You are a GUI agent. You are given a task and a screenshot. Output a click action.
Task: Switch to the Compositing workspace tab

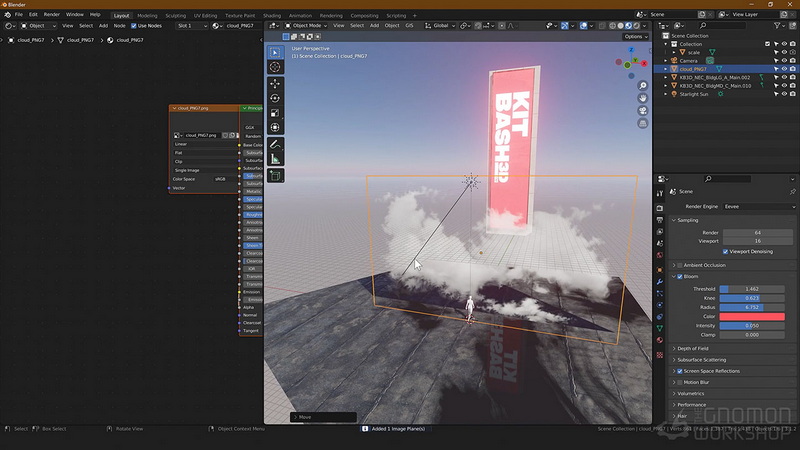click(x=364, y=15)
